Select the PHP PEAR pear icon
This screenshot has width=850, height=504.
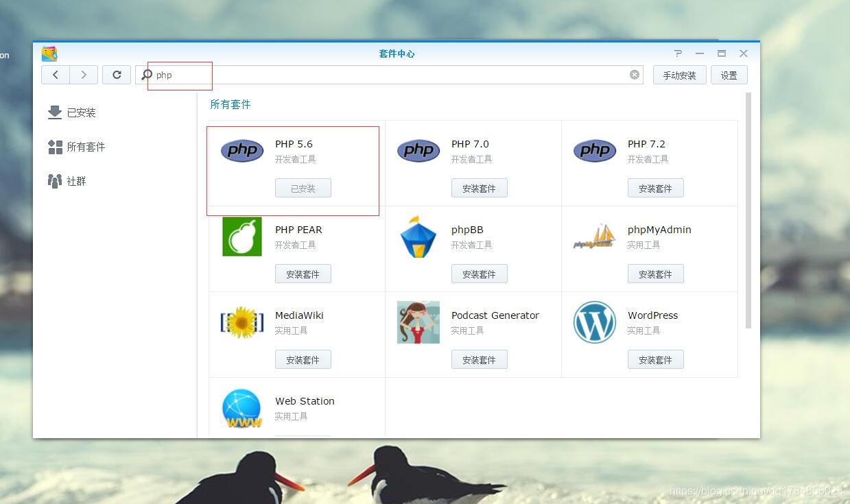[241, 237]
